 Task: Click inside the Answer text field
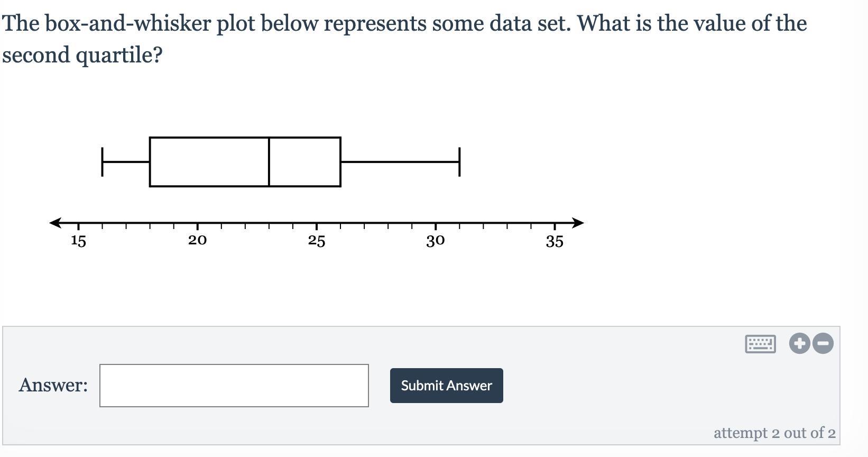tap(234, 386)
